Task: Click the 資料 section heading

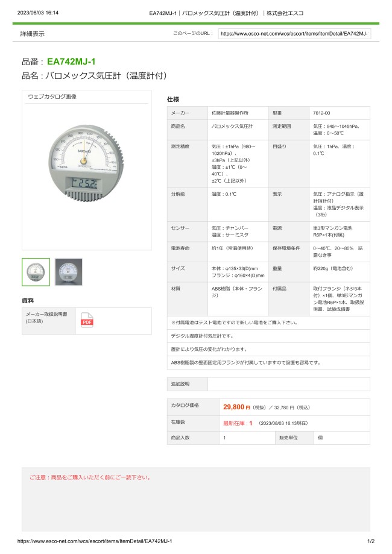Action: tap(28, 300)
